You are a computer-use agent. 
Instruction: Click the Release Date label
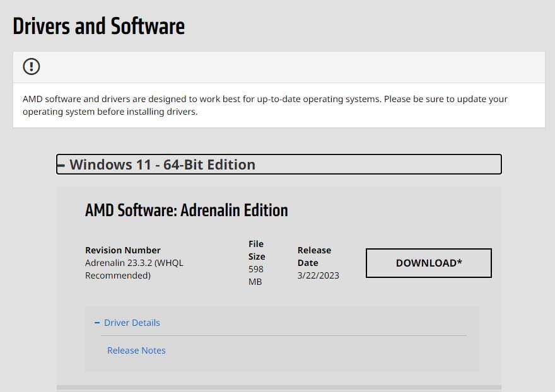[x=314, y=257]
